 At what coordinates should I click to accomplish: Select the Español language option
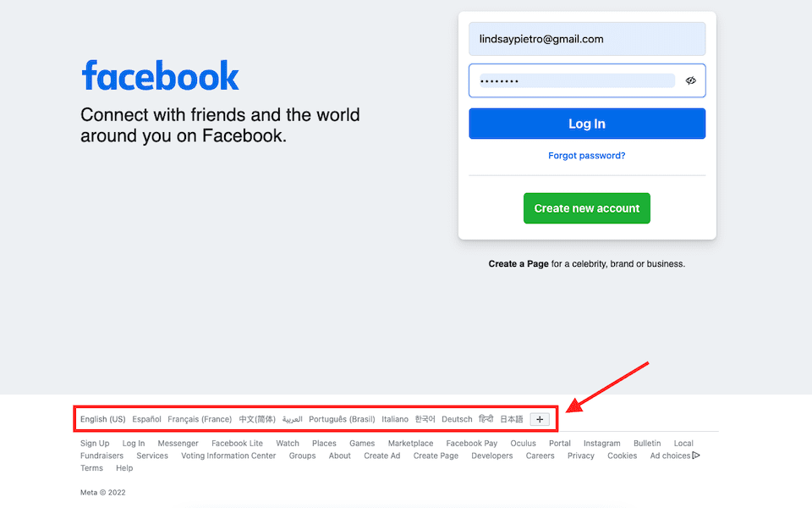[146, 418]
